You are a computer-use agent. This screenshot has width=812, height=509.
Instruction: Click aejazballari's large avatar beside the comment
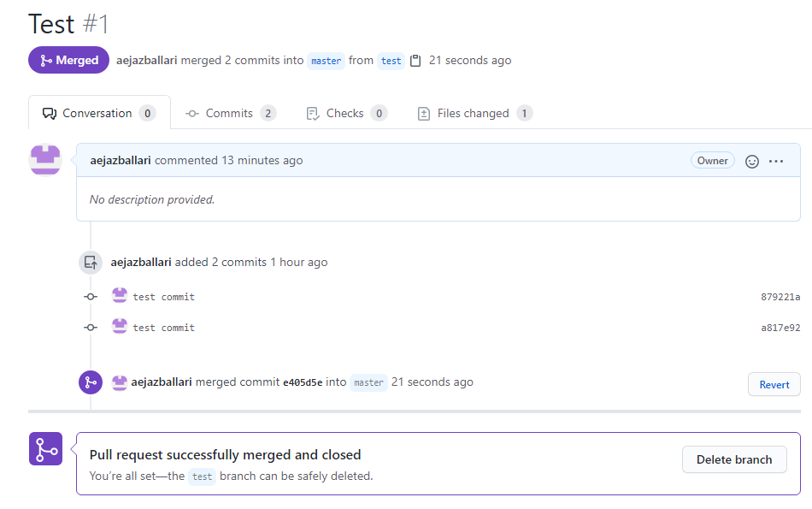tap(45, 160)
